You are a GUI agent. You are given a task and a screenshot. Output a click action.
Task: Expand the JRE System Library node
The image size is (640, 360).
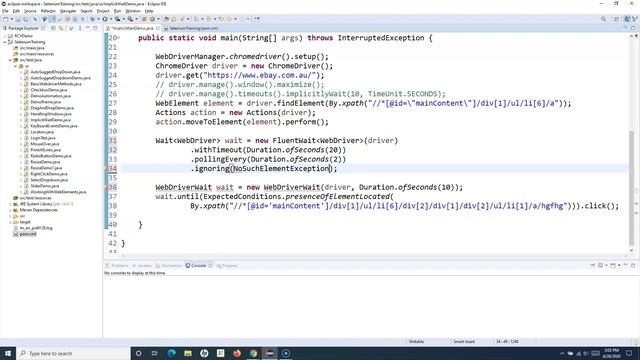[x=10, y=204]
